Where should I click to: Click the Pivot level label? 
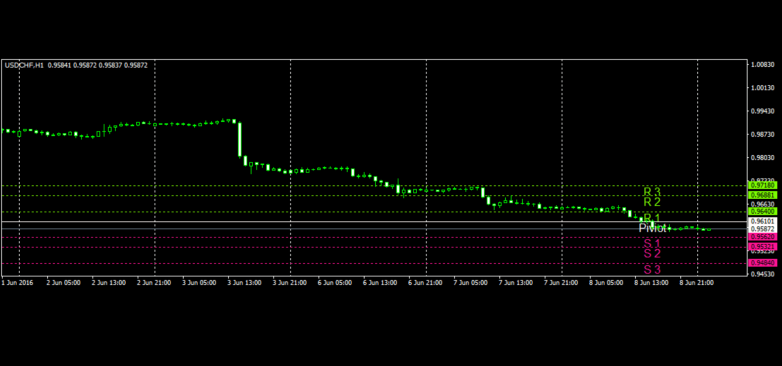[x=652, y=228]
